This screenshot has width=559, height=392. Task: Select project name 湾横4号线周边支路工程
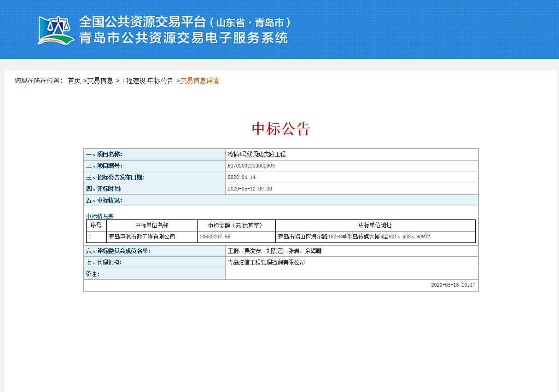[x=256, y=155]
